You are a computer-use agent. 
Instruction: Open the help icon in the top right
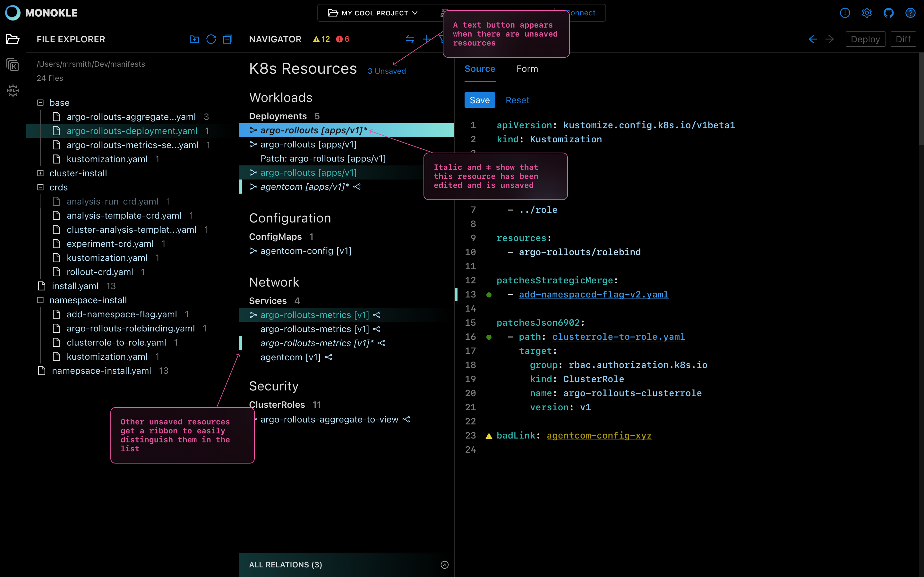click(911, 13)
